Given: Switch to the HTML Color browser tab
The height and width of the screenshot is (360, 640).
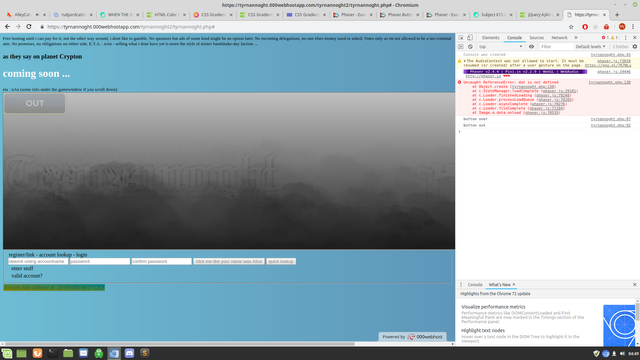Looking at the screenshot, I should [165, 15].
